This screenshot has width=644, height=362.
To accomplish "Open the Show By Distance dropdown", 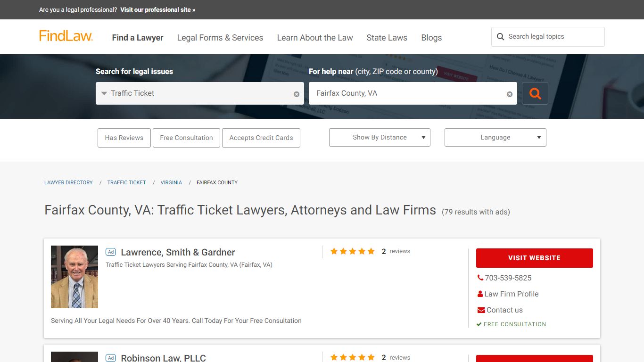I will (380, 137).
